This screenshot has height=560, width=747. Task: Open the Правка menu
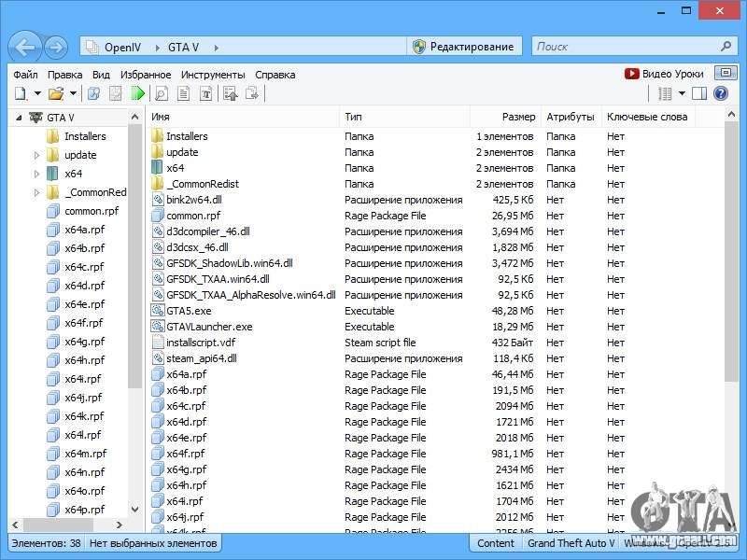coord(64,75)
